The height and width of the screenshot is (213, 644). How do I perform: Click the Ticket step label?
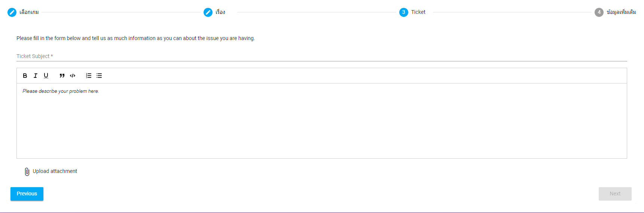[418, 12]
